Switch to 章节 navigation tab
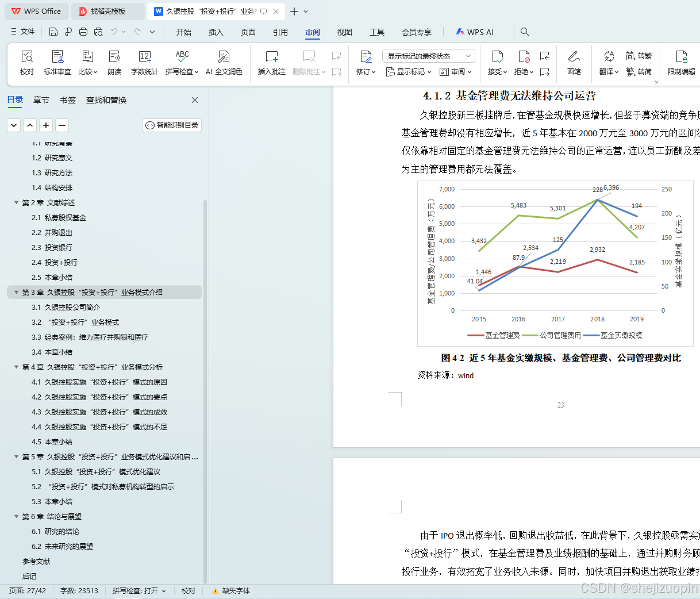 click(x=41, y=100)
